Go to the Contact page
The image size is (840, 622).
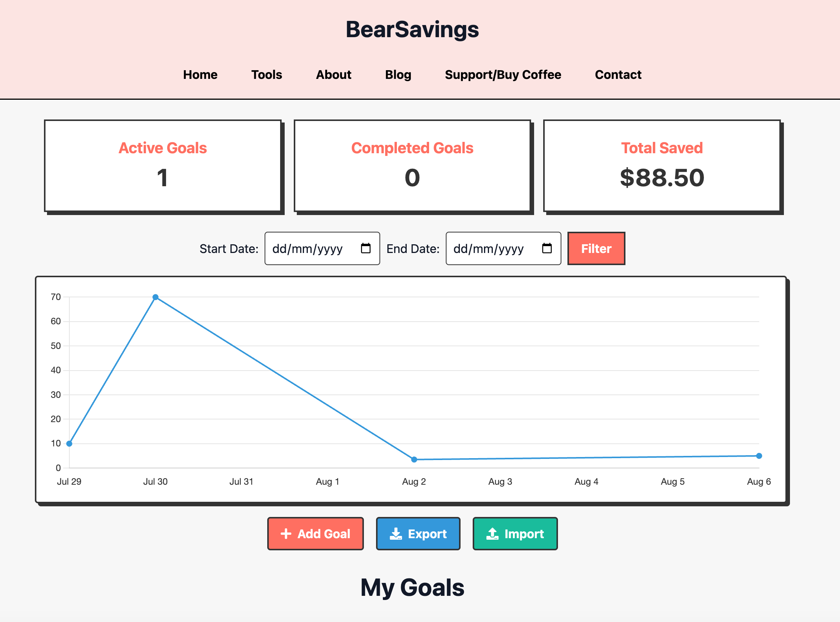pos(618,75)
